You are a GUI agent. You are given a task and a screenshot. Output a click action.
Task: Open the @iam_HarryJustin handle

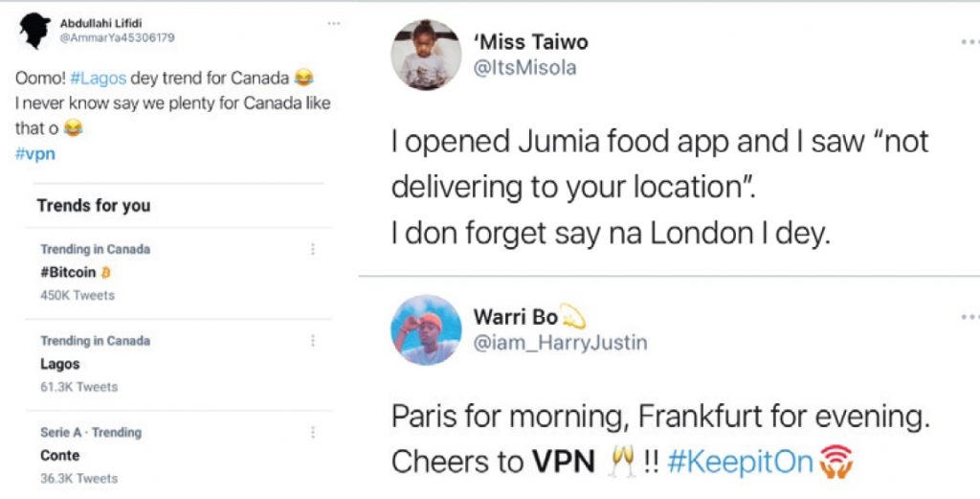click(561, 343)
